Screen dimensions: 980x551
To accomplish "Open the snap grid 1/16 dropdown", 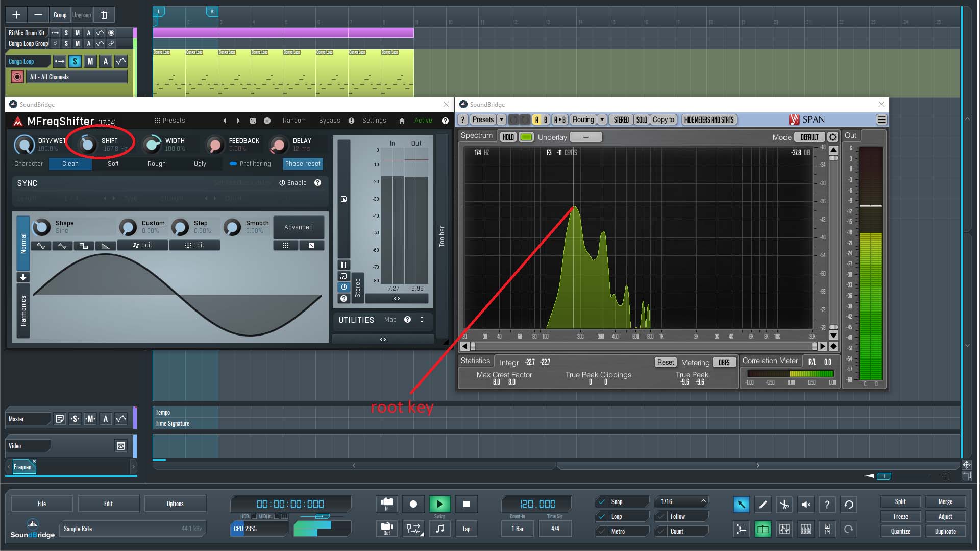I will (x=682, y=501).
